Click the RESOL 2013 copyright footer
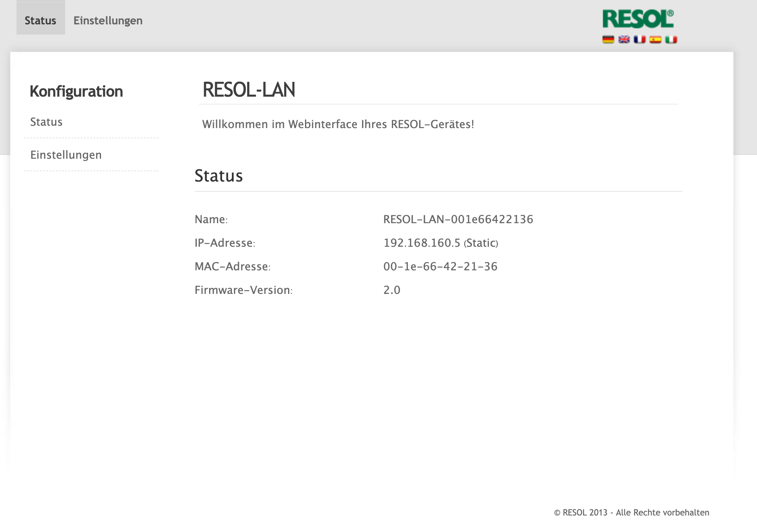757x532 pixels. pyautogui.click(x=632, y=512)
